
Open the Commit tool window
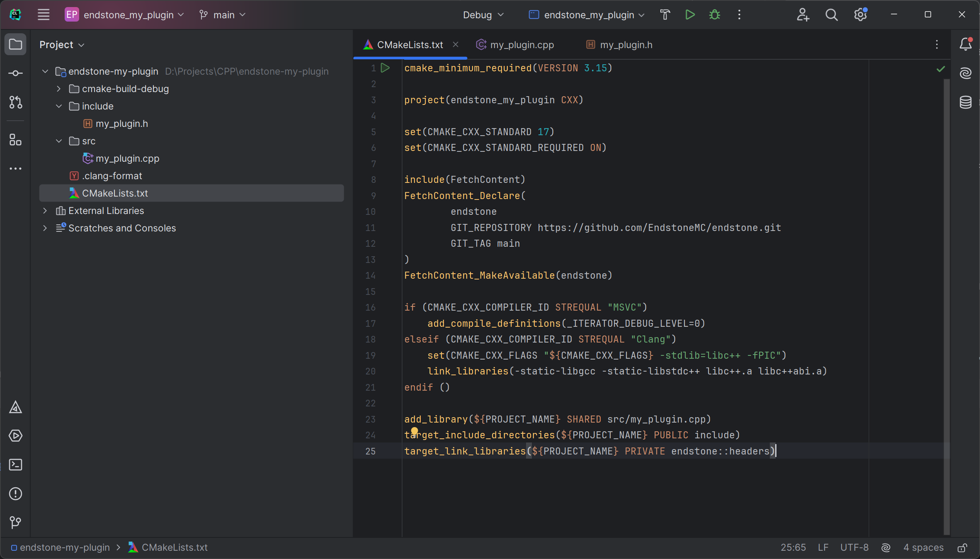click(15, 73)
